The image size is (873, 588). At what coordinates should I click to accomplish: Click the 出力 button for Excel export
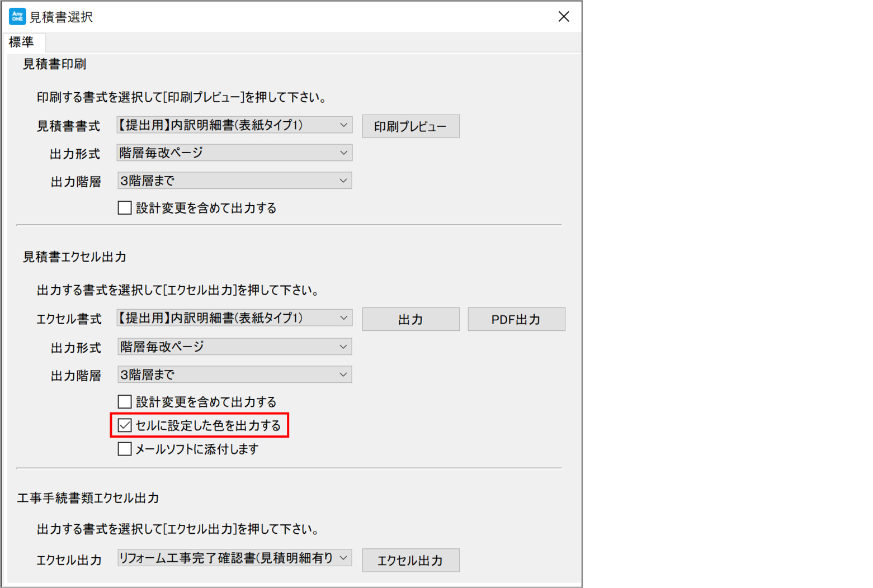pyautogui.click(x=410, y=320)
